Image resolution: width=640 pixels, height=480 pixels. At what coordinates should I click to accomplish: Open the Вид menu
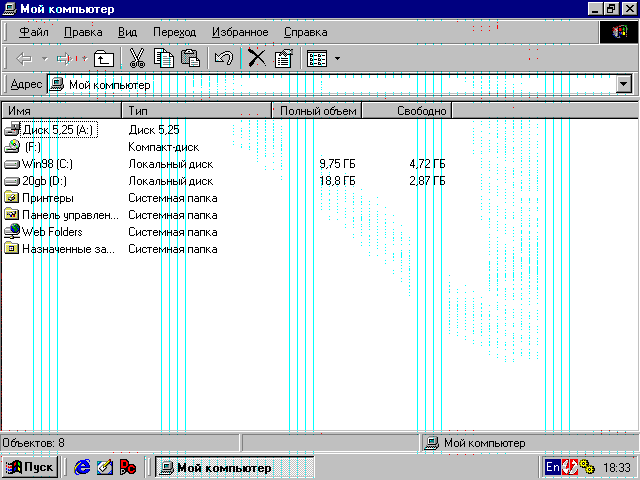tap(127, 32)
